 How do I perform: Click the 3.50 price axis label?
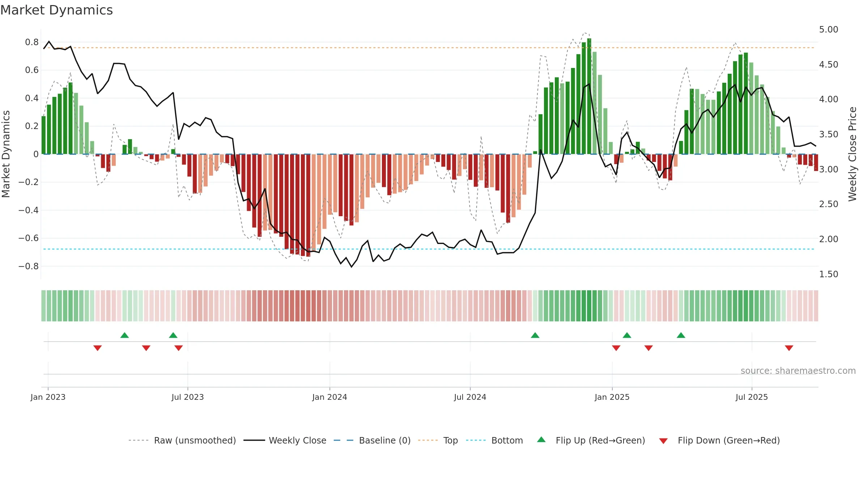tap(829, 134)
